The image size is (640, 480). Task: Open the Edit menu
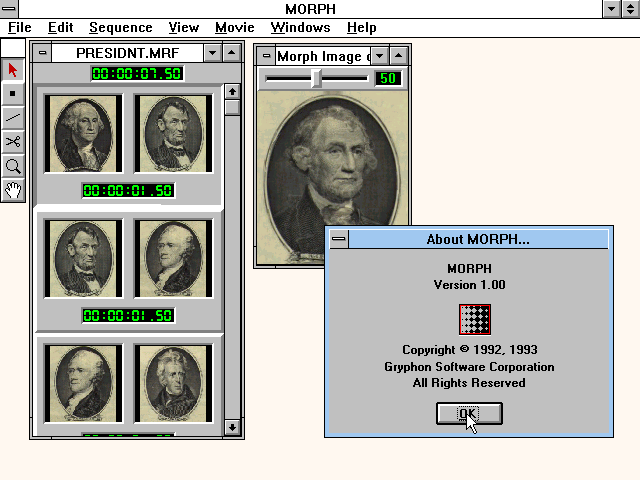point(60,27)
